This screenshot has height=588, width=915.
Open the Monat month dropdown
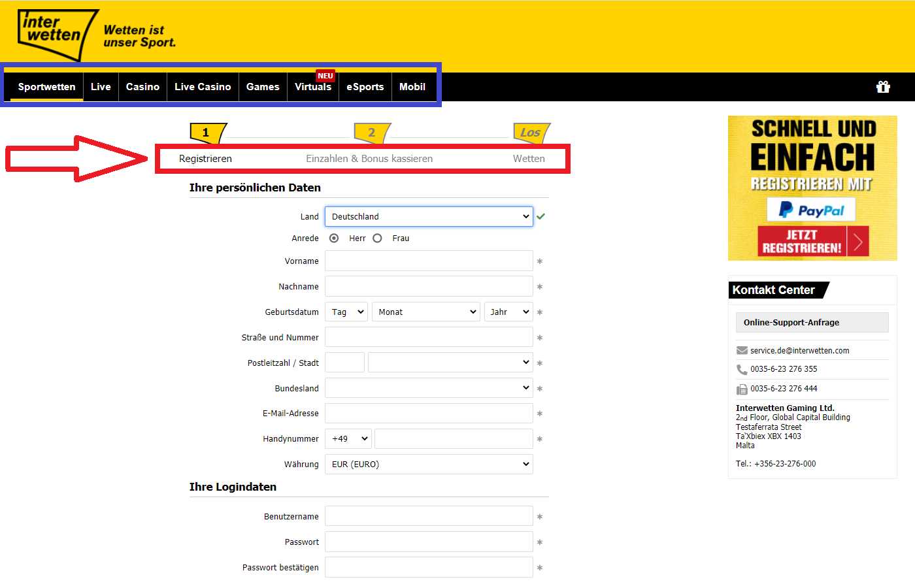click(x=426, y=312)
